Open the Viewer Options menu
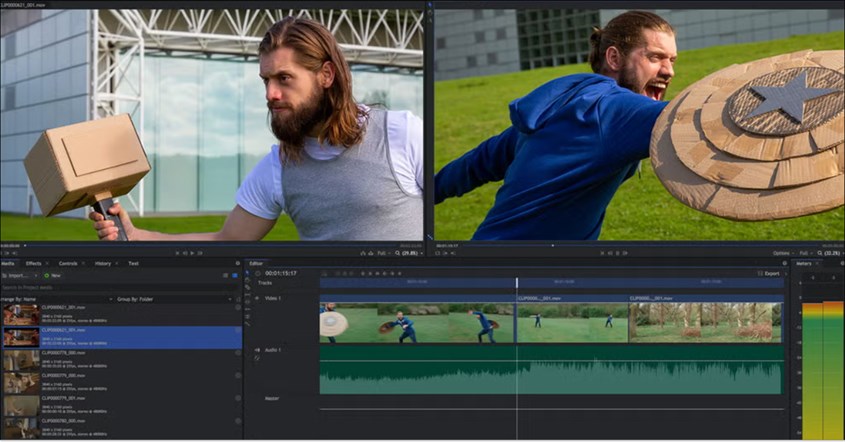 [x=782, y=253]
